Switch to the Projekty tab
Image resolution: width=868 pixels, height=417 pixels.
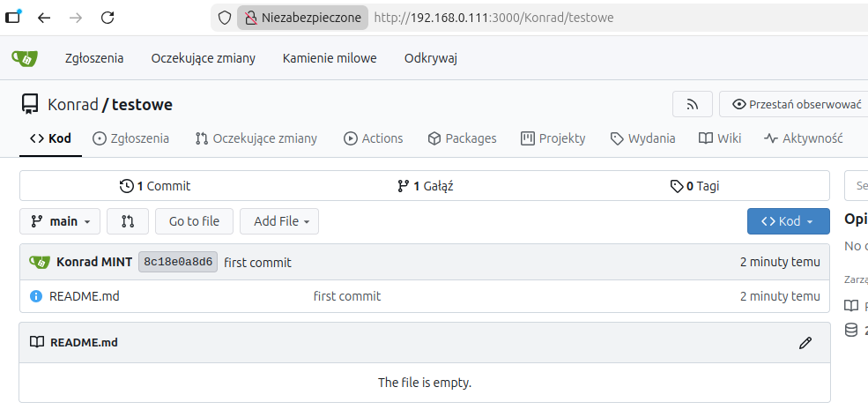(553, 138)
